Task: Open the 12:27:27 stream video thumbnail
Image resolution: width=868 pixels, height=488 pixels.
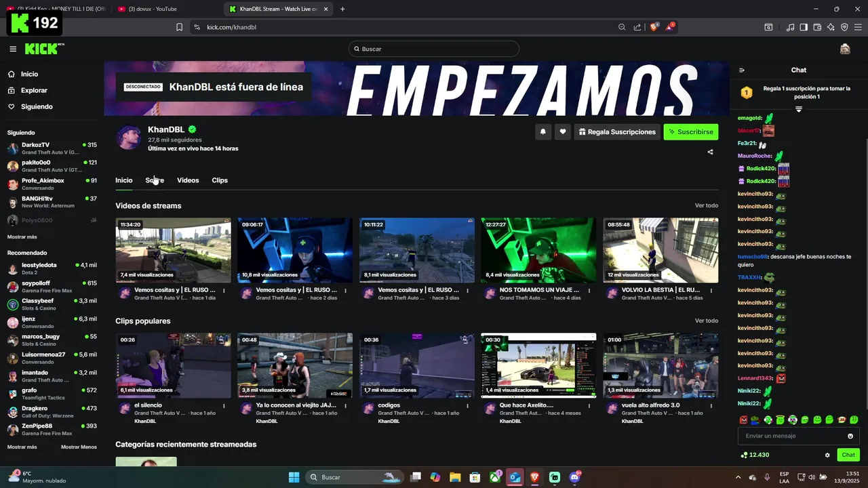Action: coord(538,250)
